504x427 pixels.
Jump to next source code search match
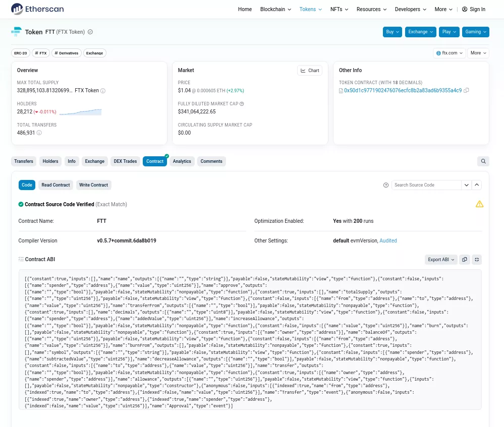click(x=467, y=185)
